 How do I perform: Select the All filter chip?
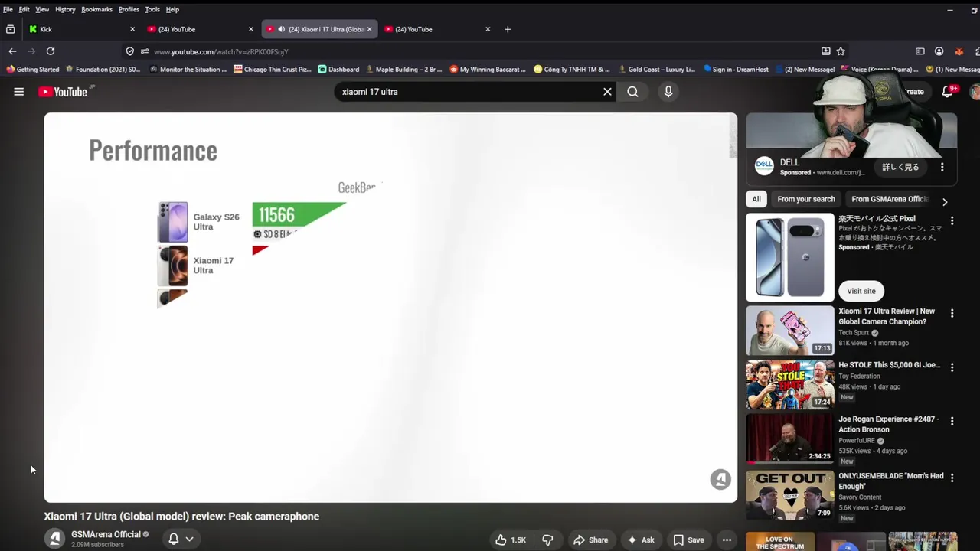tap(756, 199)
